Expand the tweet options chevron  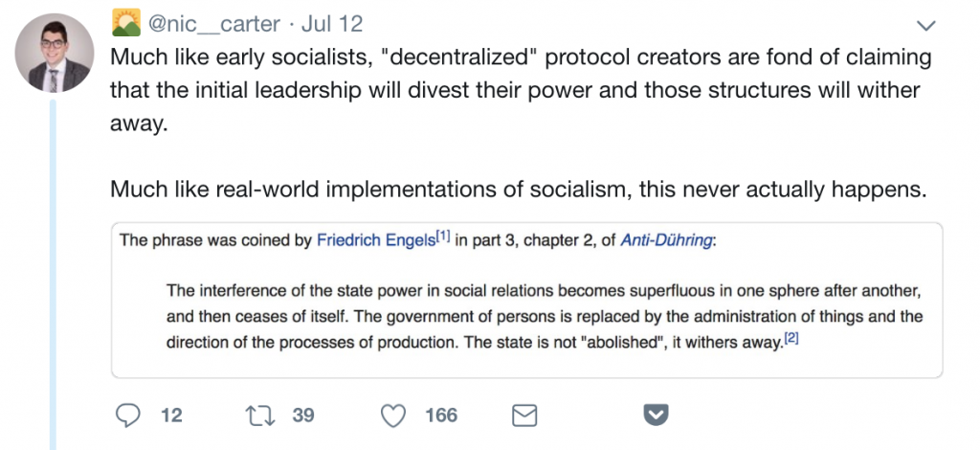[x=926, y=24]
